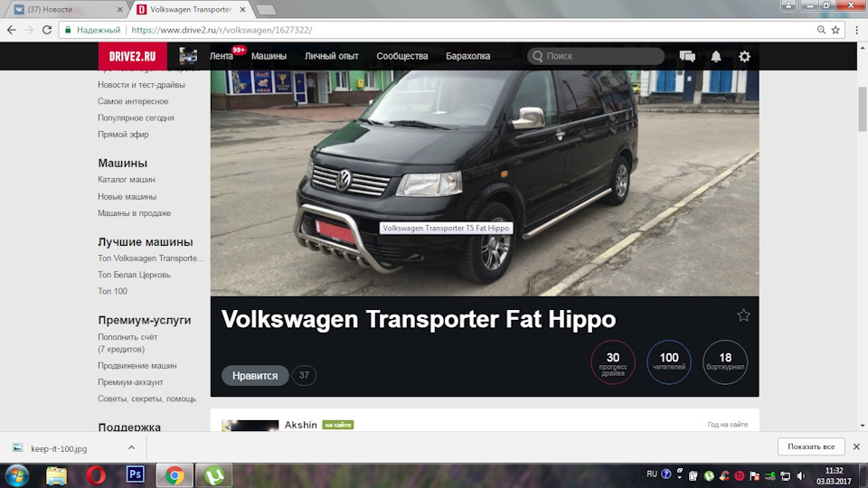The width and height of the screenshot is (868, 488).
Task: Click the browser address bar URL
Action: 222,30
